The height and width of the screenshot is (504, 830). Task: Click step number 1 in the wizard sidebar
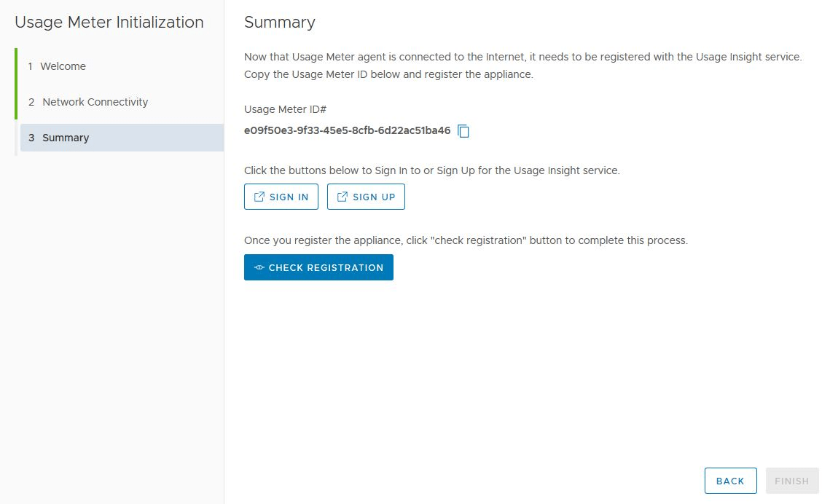(x=30, y=66)
